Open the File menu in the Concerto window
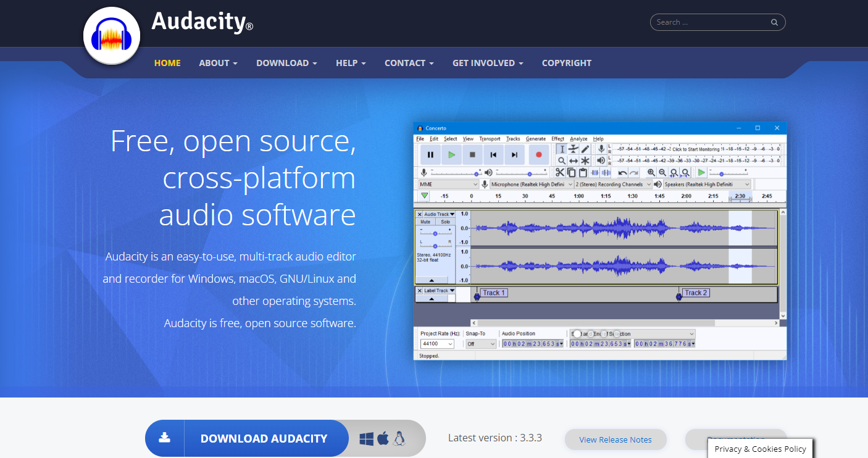The height and width of the screenshot is (458, 868). point(420,139)
